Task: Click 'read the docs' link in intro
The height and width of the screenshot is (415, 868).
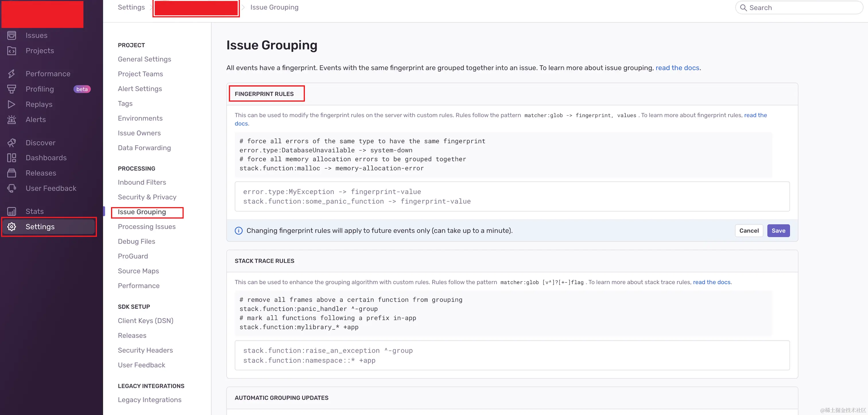Action: (x=677, y=68)
